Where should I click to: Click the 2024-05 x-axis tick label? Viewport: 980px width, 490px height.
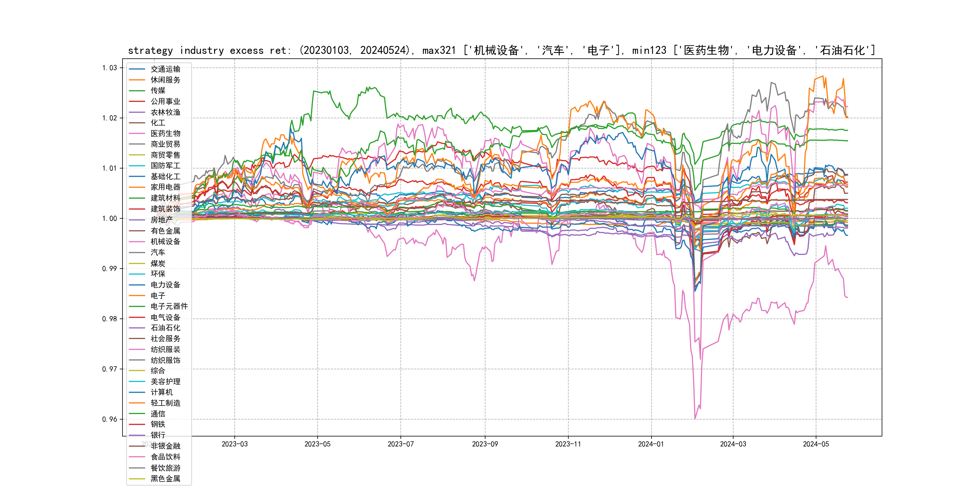pyautogui.click(x=816, y=444)
